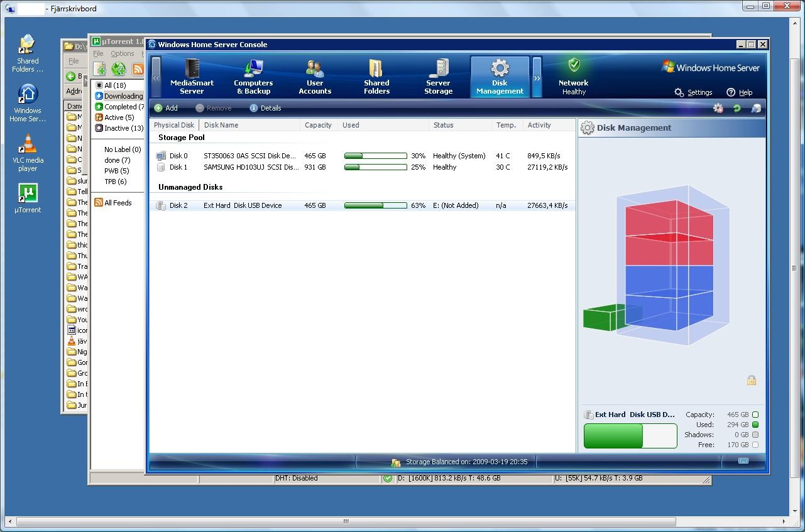Open the Shared Folders desktop shortcut
Screen dimensions: 805x532
(x=28, y=53)
